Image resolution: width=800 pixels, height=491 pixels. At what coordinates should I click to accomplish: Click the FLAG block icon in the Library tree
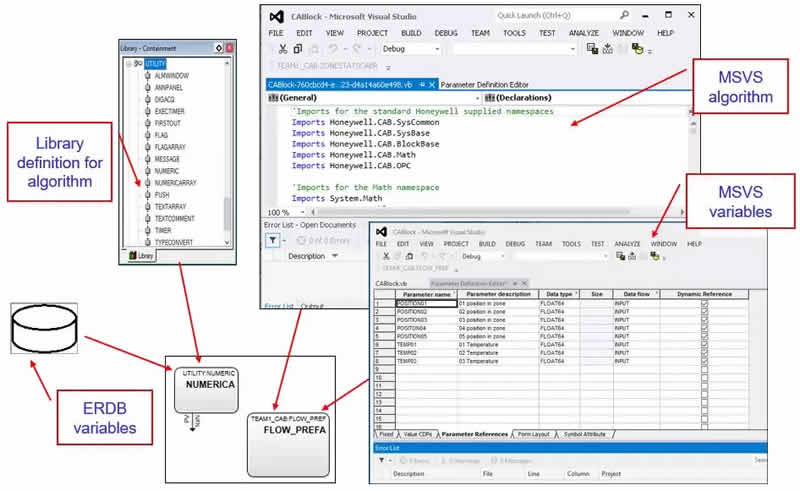point(147,135)
